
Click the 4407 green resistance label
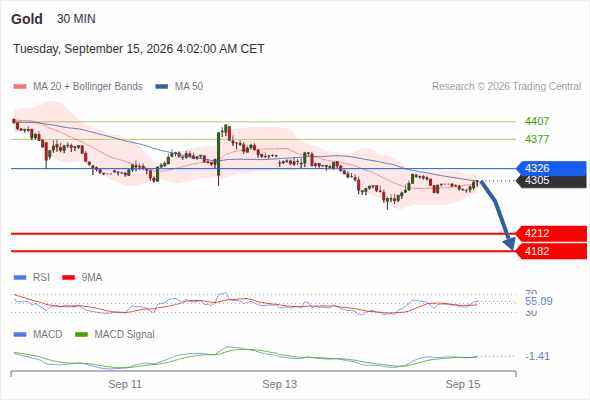[537, 121]
